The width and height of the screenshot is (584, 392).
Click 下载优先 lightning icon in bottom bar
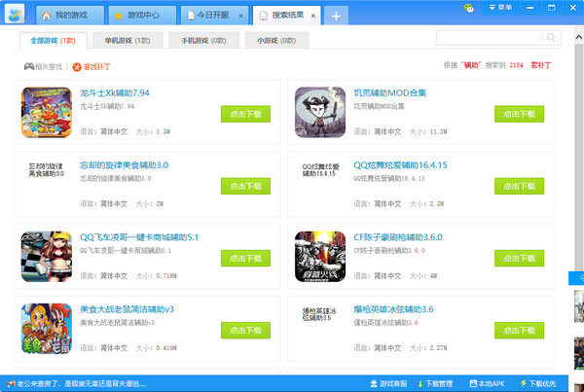(x=525, y=383)
